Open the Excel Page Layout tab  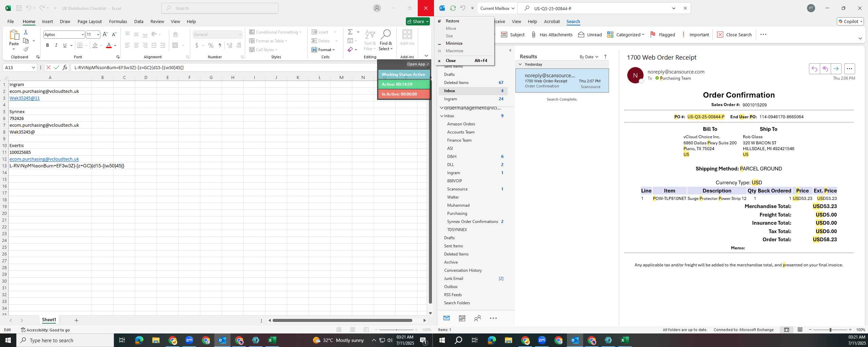(x=90, y=21)
